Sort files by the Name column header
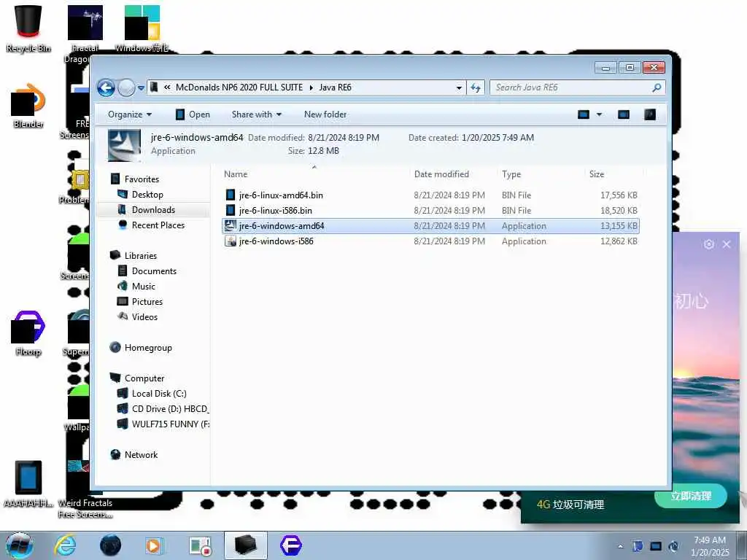The image size is (747, 560). (x=236, y=174)
